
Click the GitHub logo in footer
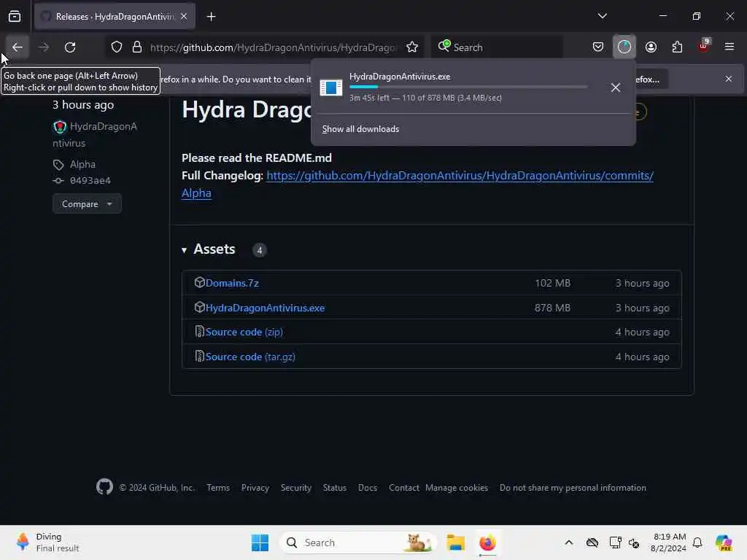click(105, 487)
